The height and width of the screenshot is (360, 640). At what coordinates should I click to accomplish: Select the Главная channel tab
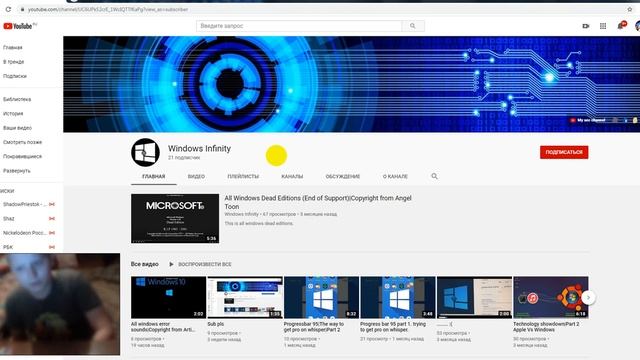pyautogui.click(x=153, y=176)
